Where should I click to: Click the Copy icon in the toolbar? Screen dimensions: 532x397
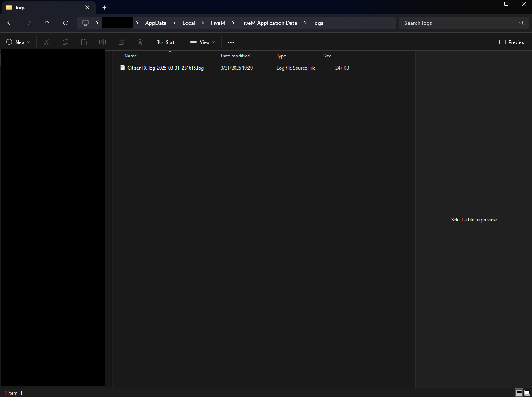pos(65,42)
